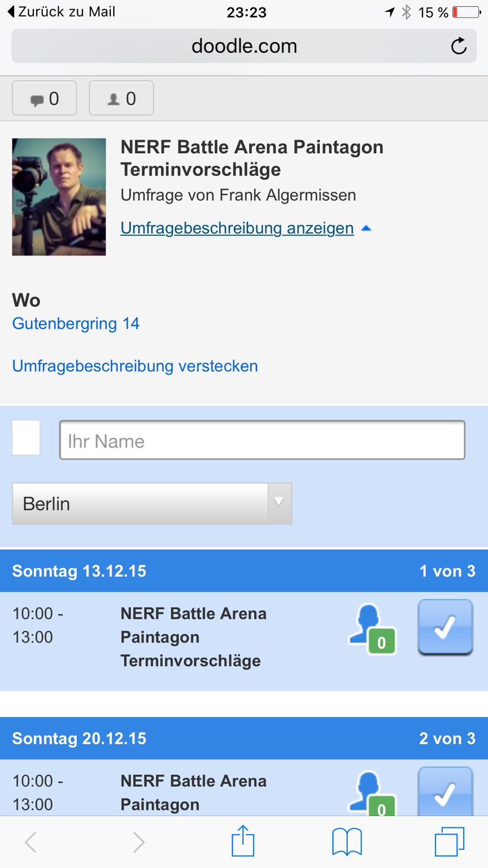The height and width of the screenshot is (868, 488).
Task: Open the Berlin time zone dropdown
Action: [x=152, y=504]
